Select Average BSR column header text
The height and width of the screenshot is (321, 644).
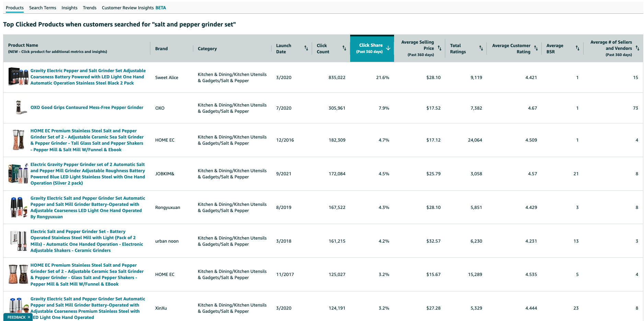(x=555, y=48)
